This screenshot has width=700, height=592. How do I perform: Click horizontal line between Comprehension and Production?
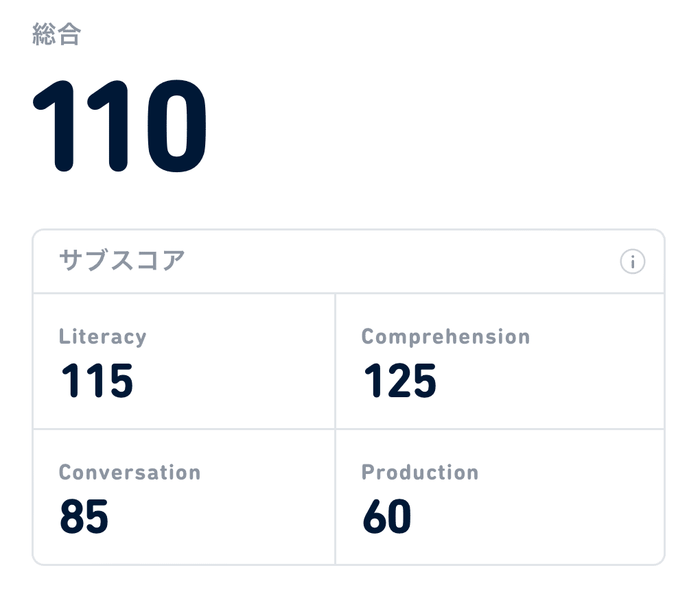click(x=500, y=429)
